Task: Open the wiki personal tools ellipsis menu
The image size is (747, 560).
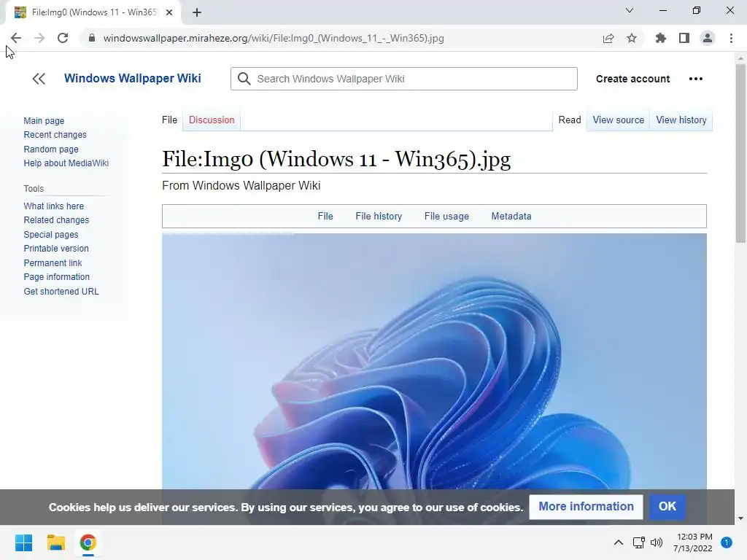Action: coord(695,79)
